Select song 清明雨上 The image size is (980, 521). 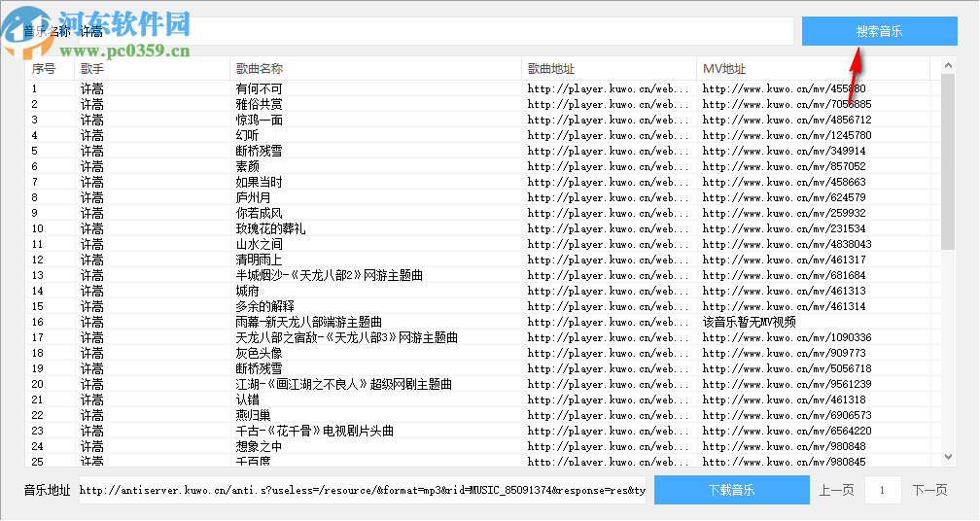point(260,260)
